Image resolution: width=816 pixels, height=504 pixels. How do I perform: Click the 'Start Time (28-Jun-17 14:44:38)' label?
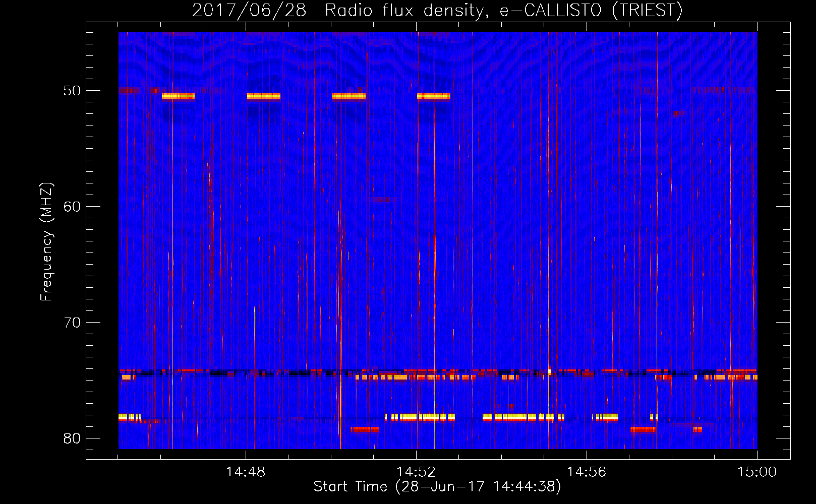tap(437, 487)
